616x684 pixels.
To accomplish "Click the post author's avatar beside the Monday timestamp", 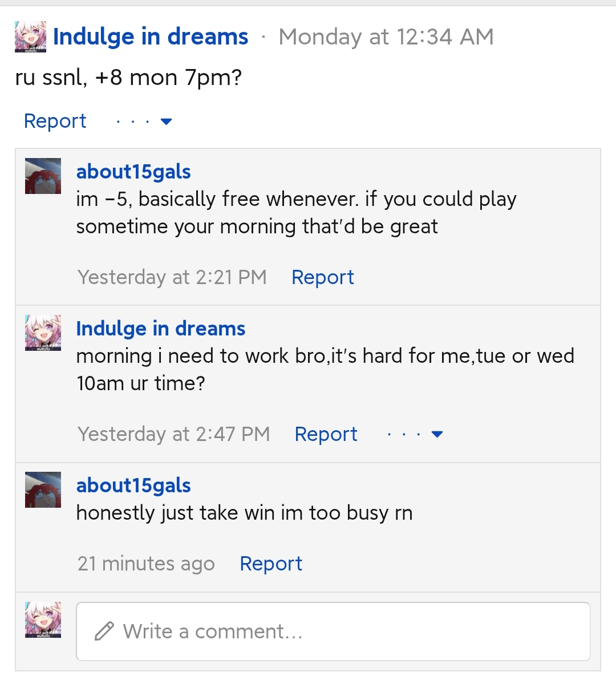I will click(x=30, y=37).
